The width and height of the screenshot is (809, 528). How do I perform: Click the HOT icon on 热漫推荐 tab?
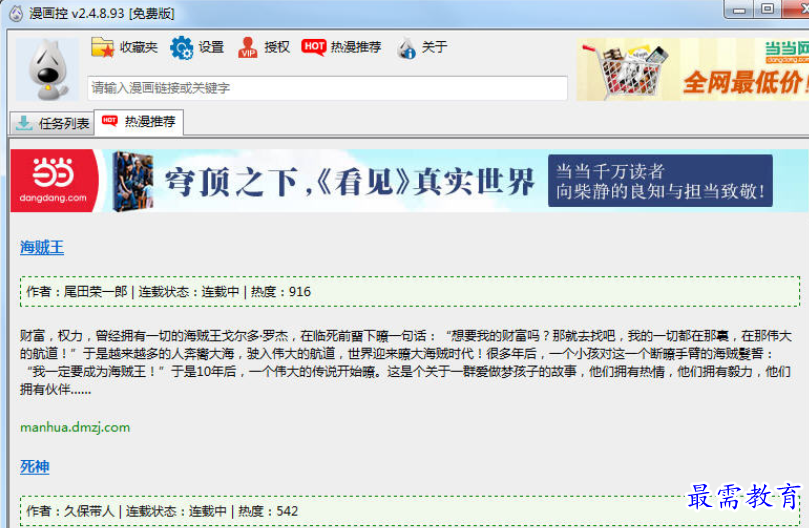[110, 121]
